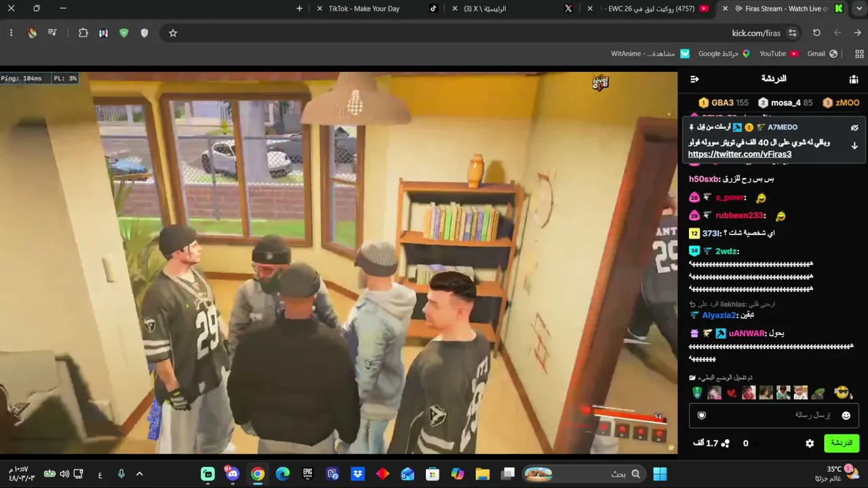Click the taskbar search box
Screen dimensions: 868x488
pyautogui.click(x=585, y=474)
